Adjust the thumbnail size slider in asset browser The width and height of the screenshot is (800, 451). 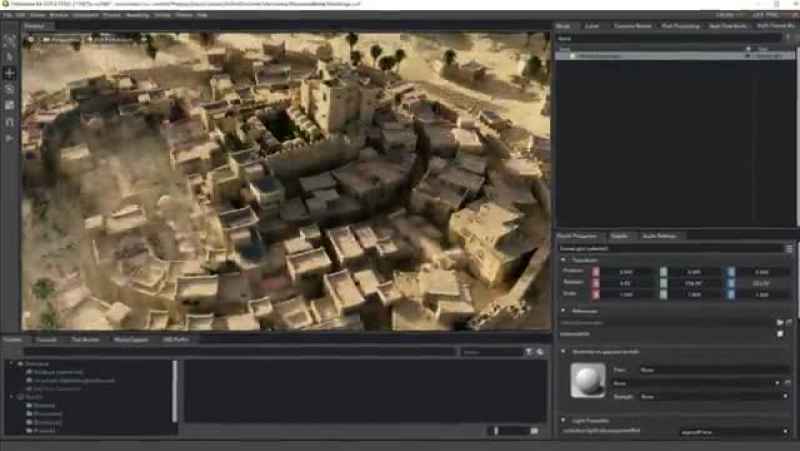point(508,431)
